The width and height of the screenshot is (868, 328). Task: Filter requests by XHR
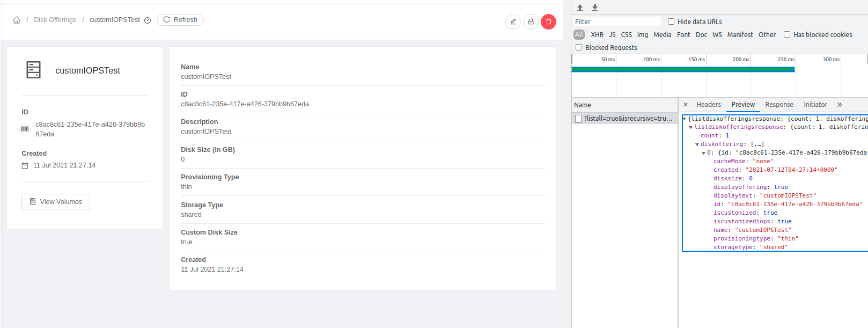click(597, 34)
